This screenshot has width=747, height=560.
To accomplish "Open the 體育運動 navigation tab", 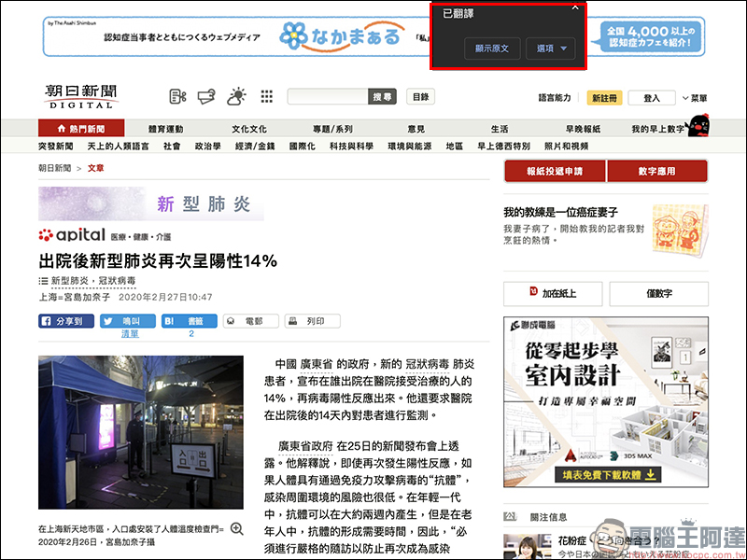I will (x=166, y=129).
